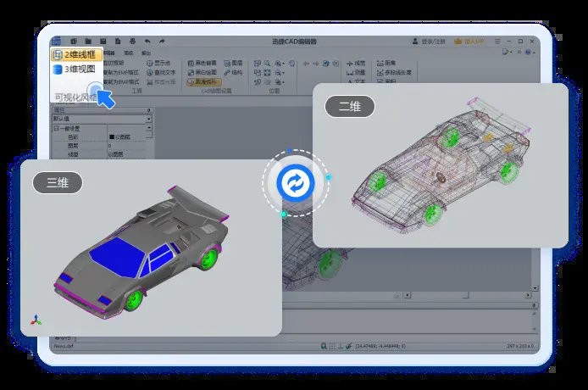Collapse the 一般设置 general settings group
This screenshot has height=390, width=588.
point(56,128)
